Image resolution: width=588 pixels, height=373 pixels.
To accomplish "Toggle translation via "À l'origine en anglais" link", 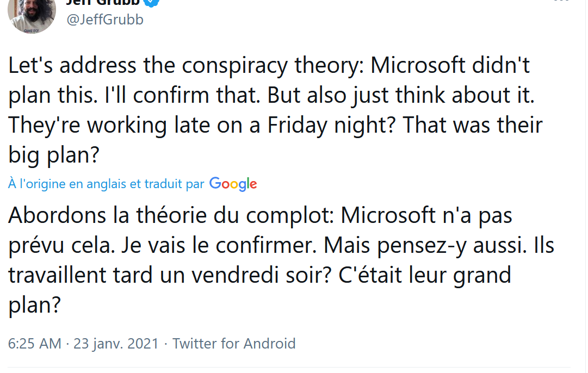I will tap(106, 184).
